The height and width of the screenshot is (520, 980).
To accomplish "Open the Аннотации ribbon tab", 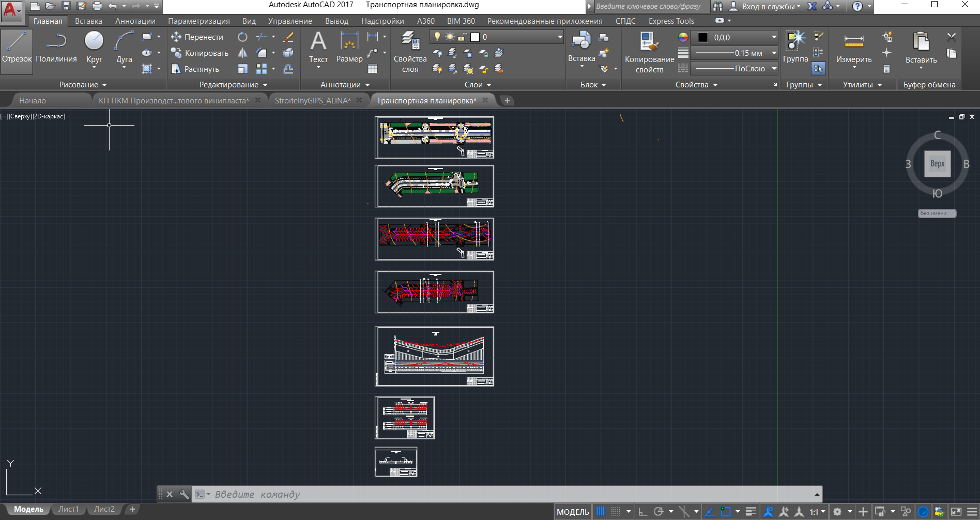I will click(135, 21).
